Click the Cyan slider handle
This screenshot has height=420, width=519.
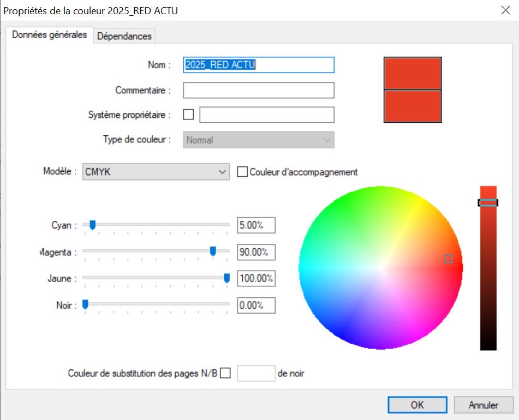(x=93, y=225)
